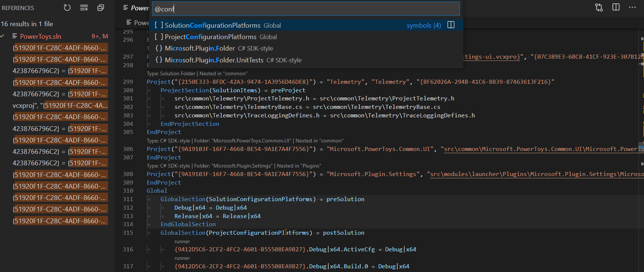This screenshot has width=644, height=272.
Task: Choose Microsoft.Plugin.Folder.UnitTests symbol
Action: point(307,60)
